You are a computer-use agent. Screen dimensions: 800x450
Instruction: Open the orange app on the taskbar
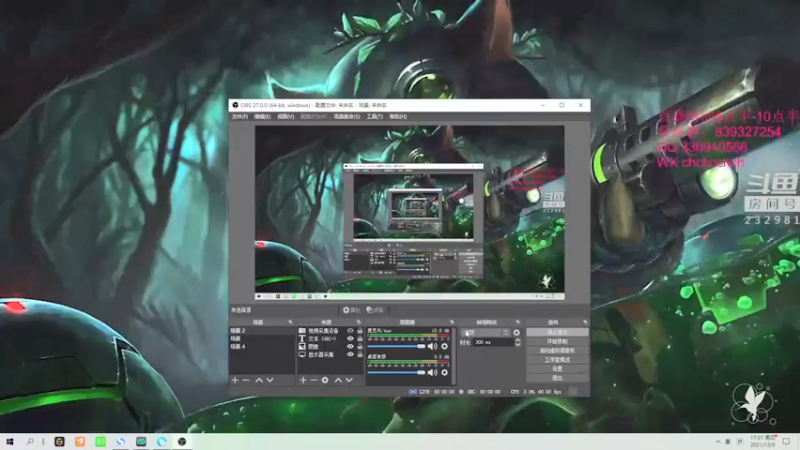(x=80, y=442)
